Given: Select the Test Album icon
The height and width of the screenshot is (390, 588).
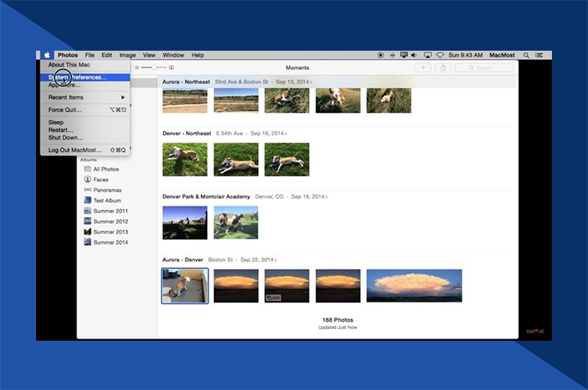Looking at the screenshot, I should point(87,200).
